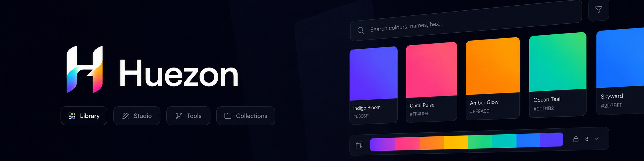Screen dimensions: 644x161
Task: Click the #6366F1 hex code
Action: point(361,116)
